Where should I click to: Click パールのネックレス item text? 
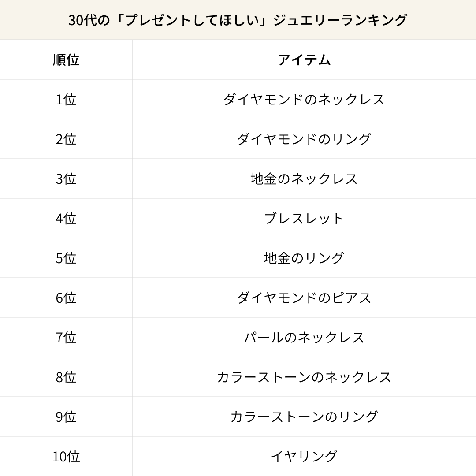pos(304,338)
